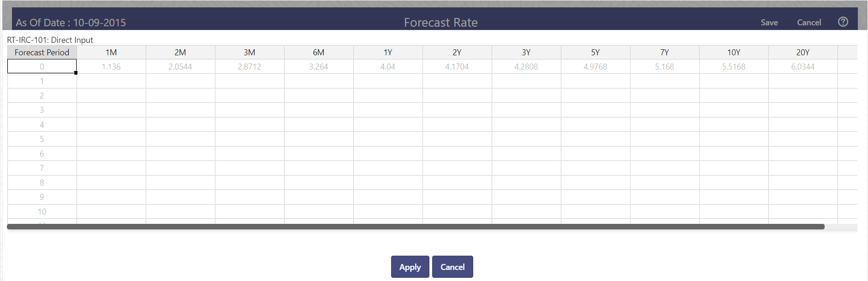The height and width of the screenshot is (281, 868).
Task: Select the cell containing 3.264
Action: click(x=319, y=66)
